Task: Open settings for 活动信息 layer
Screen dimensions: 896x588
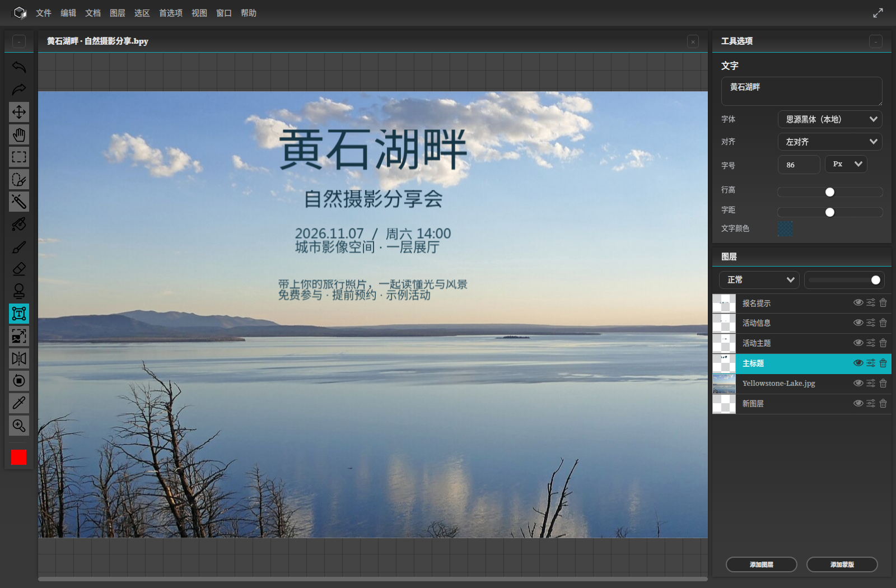Action: (x=871, y=323)
